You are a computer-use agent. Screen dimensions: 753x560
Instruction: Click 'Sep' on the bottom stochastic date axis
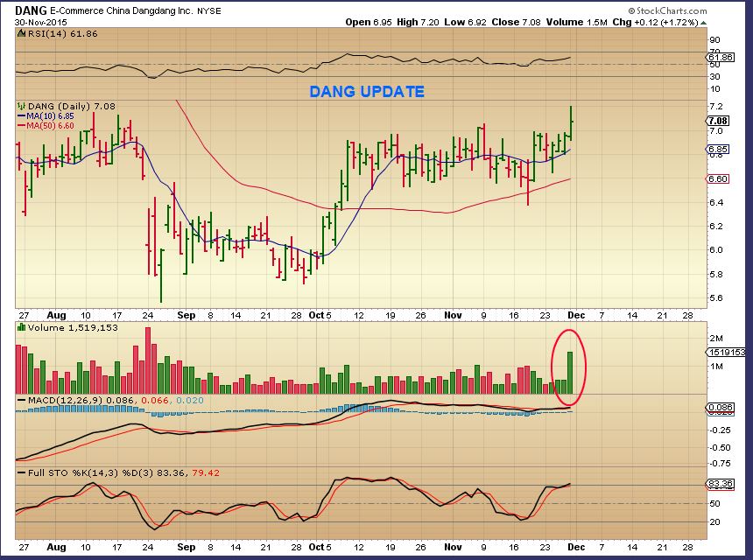point(186,547)
